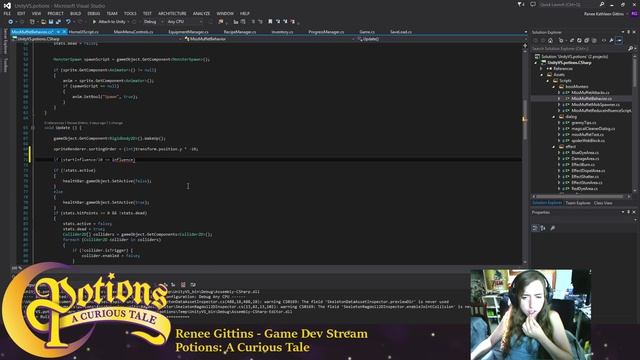Switch to Team Explorer tab
Viewport: 640px width, 360px height.
pos(578,203)
